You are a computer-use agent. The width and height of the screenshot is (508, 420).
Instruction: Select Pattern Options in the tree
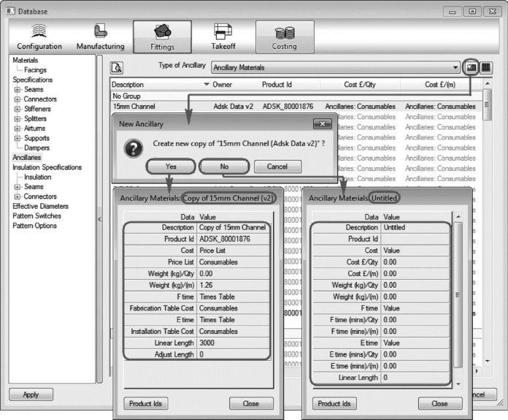pos(34,226)
